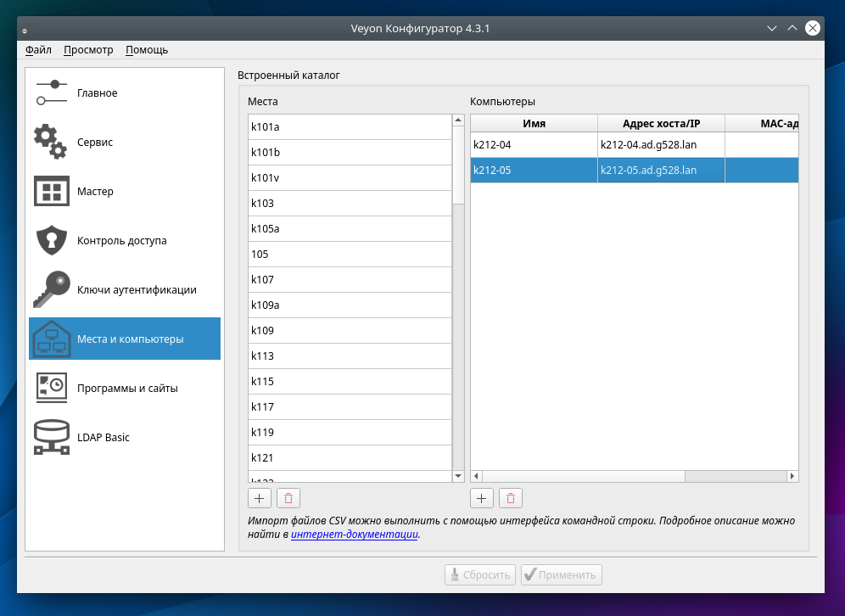Switch to LDAP Basic page label
The width and height of the screenshot is (845, 616).
[x=103, y=438]
